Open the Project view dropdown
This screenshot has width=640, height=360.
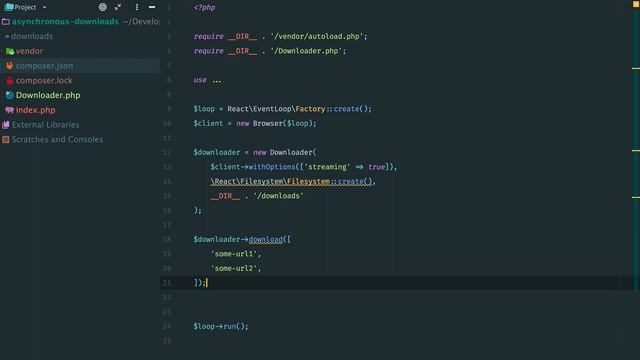[44, 7]
